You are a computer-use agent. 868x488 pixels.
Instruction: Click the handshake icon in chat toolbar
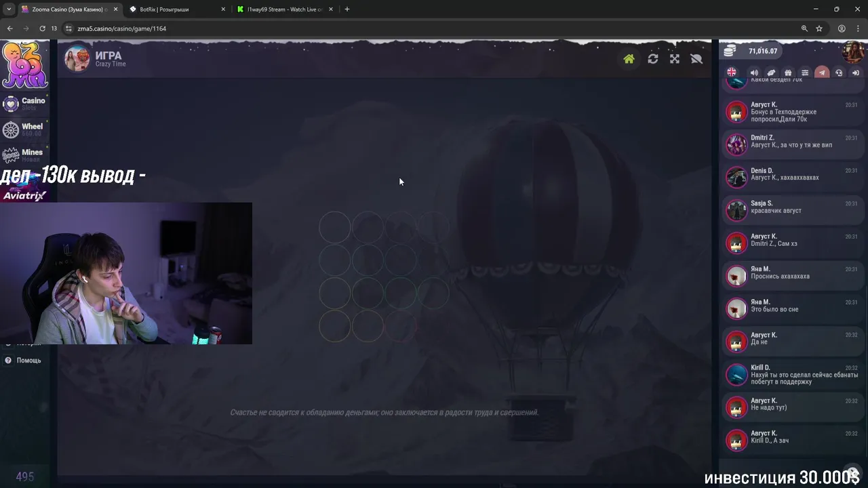(x=771, y=73)
